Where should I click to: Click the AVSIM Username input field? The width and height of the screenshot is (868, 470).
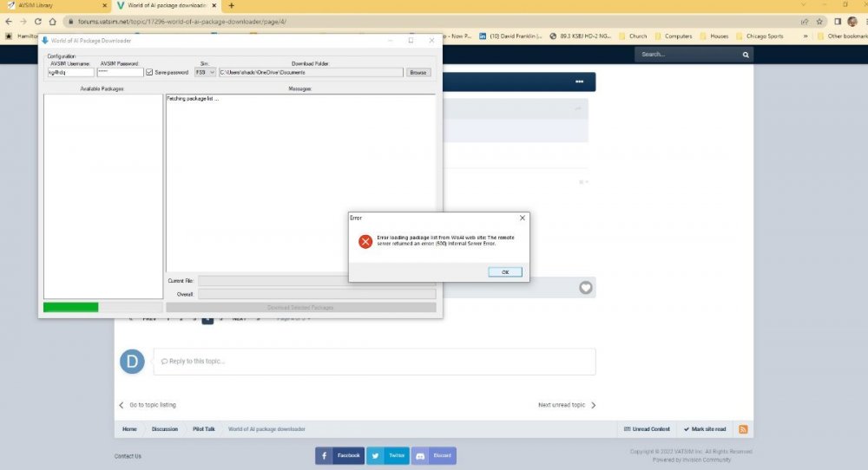point(70,73)
